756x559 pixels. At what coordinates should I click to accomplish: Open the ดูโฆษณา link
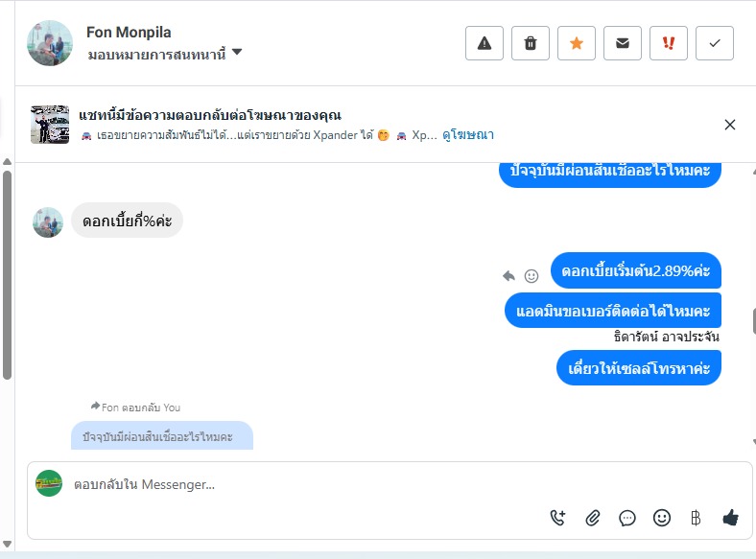(468, 135)
